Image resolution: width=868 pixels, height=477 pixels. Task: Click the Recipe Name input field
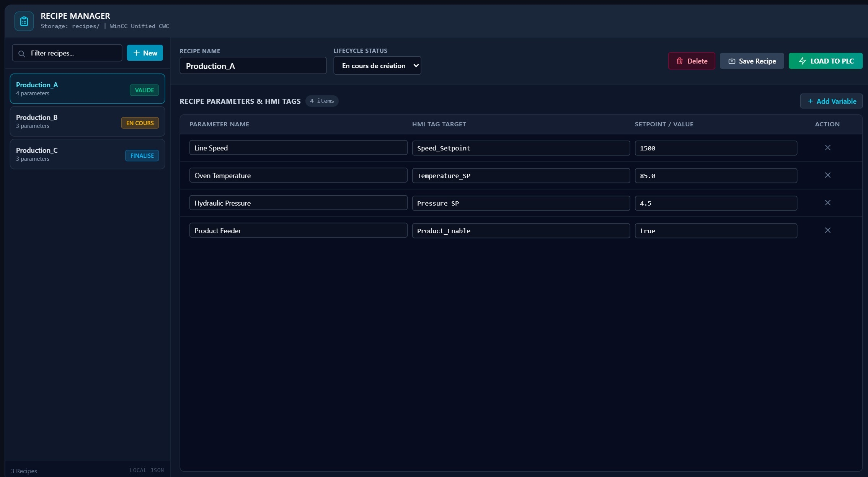(x=253, y=66)
